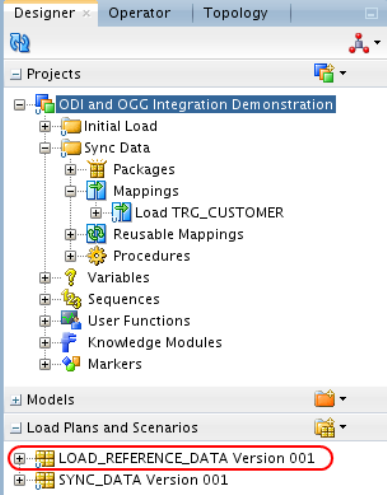
Task: Collapse the Mappings node
Action: coord(70,191)
